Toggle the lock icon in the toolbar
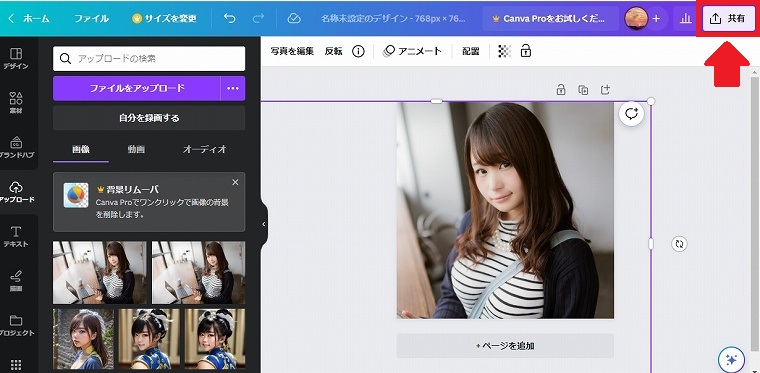 [x=526, y=51]
